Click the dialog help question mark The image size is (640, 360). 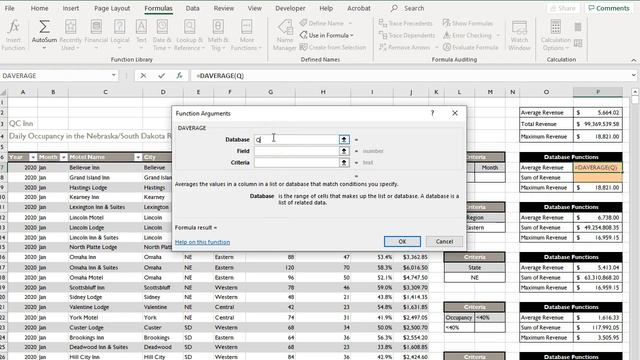point(432,113)
